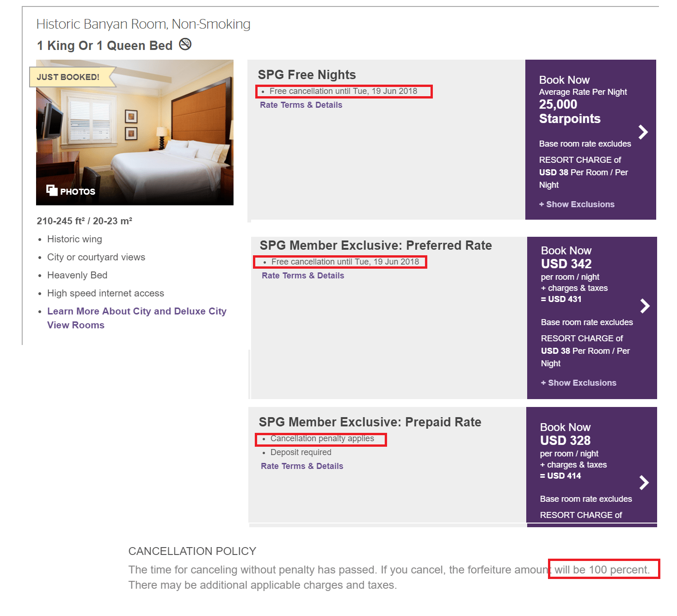This screenshot has width=677, height=616.
Task: Open Rate Terms & Details for SPG Free Nights
Action: tap(301, 105)
